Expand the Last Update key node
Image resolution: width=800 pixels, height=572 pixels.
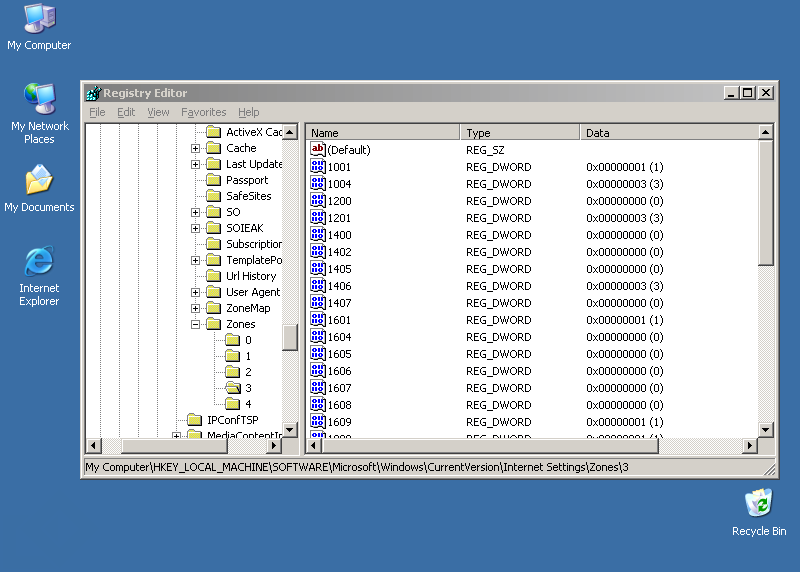point(195,164)
